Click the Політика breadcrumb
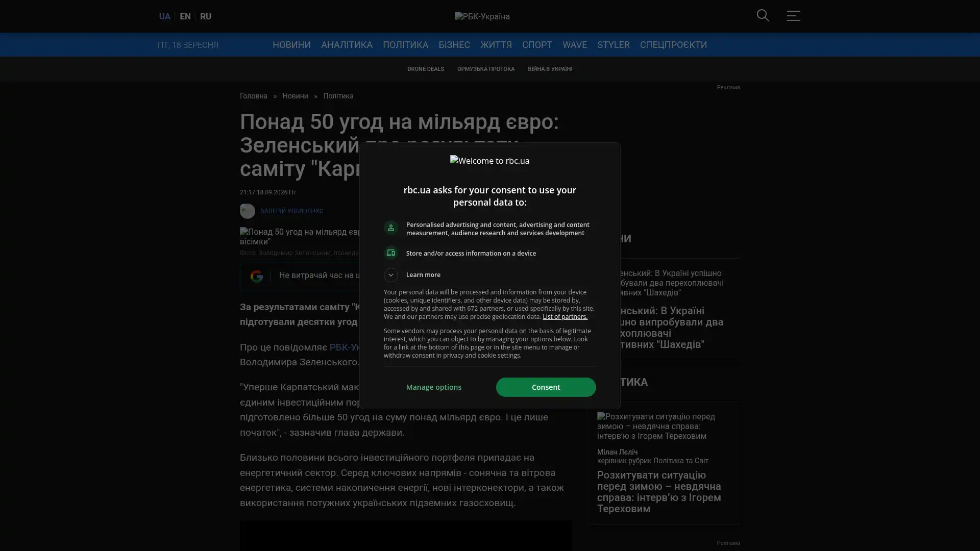This screenshot has width=980, height=551. pyautogui.click(x=338, y=96)
